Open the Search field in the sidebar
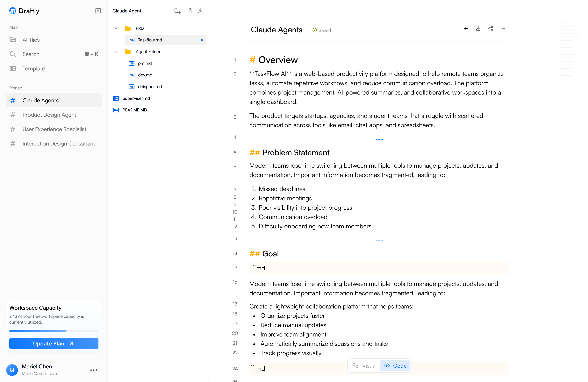588x382 pixels. point(54,54)
